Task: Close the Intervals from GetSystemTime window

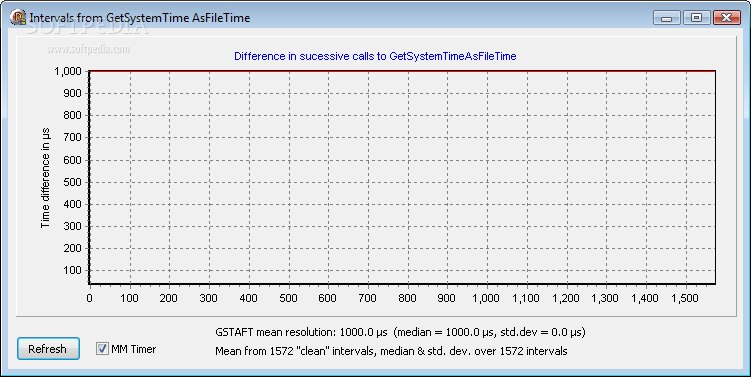Action: click(727, 18)
